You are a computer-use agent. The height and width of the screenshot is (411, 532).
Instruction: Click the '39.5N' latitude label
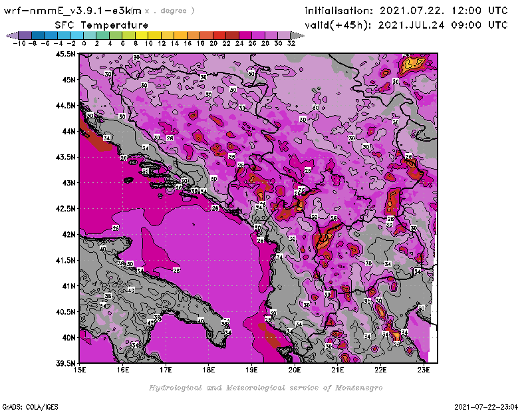pos(65,364)
